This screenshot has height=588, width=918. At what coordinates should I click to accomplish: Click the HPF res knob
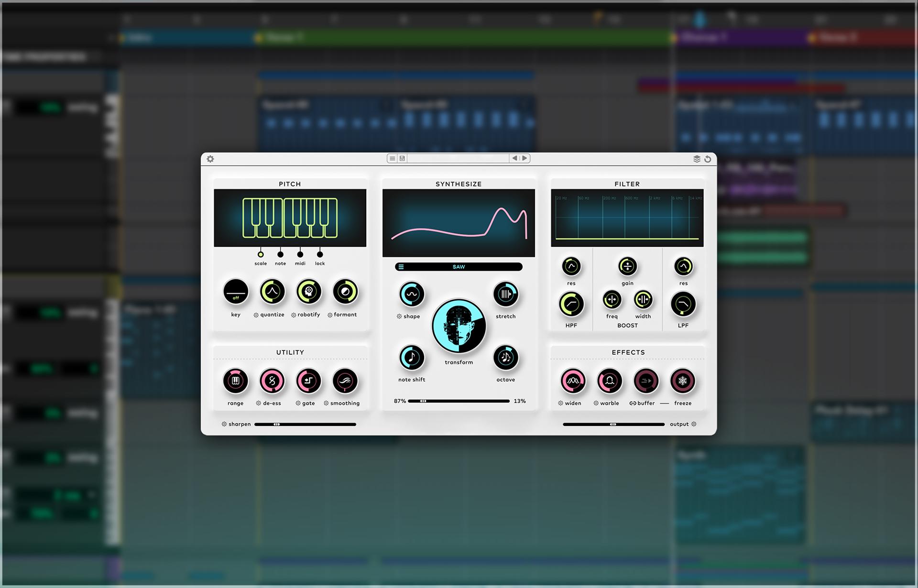(x=571, y=266)
